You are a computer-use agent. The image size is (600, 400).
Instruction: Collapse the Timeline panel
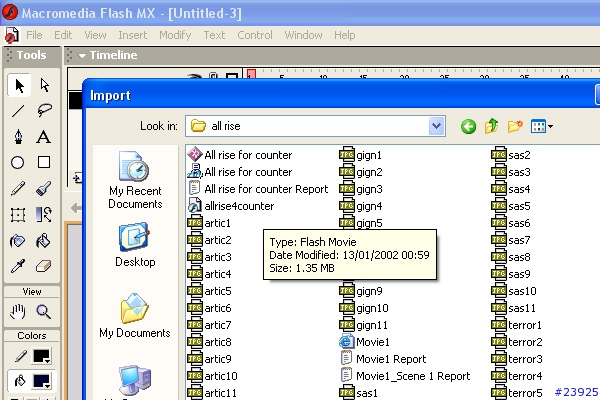click(82, 56)
